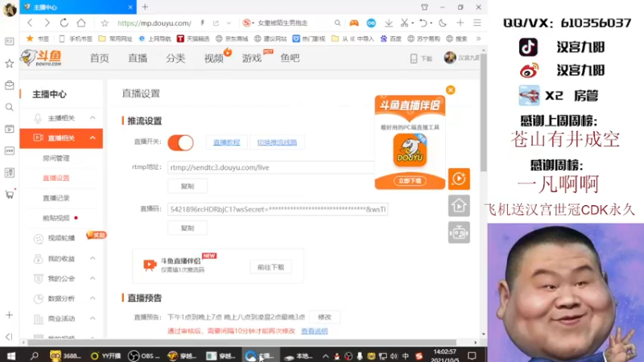Screen dimensions: 644x362
Task: Click the plus icon in the browser left sidebar
Action: (x=9, y=315)
